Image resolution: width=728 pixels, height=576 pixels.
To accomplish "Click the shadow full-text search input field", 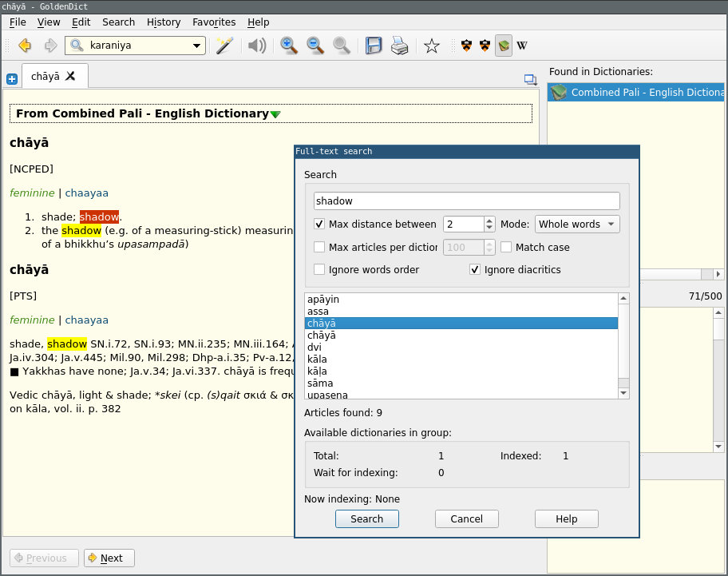I will pyautogui.click(x=467, y=201).
